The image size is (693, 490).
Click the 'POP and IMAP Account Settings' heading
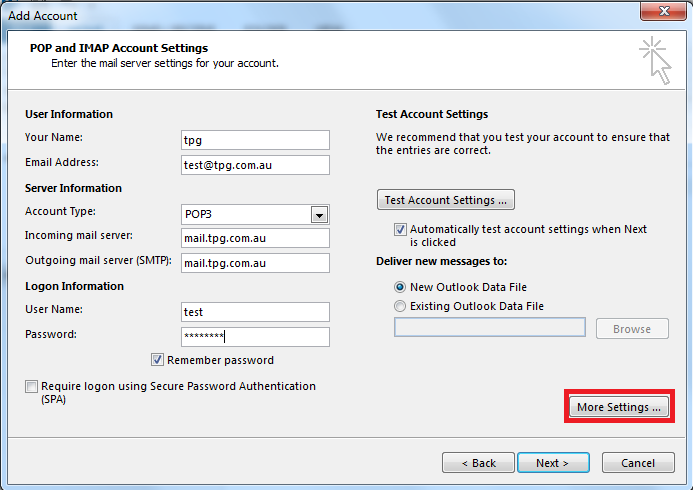coord(119,48)
